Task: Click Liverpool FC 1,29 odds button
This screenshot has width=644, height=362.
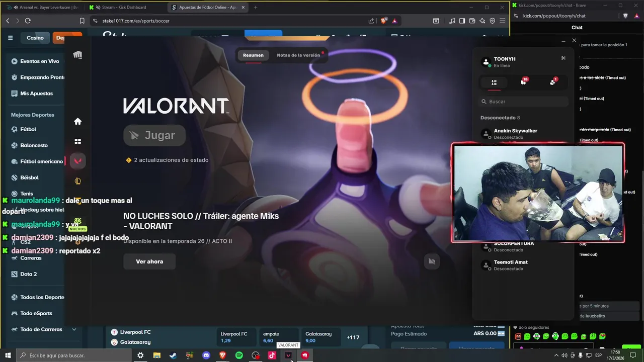Action: click(236, 337)
